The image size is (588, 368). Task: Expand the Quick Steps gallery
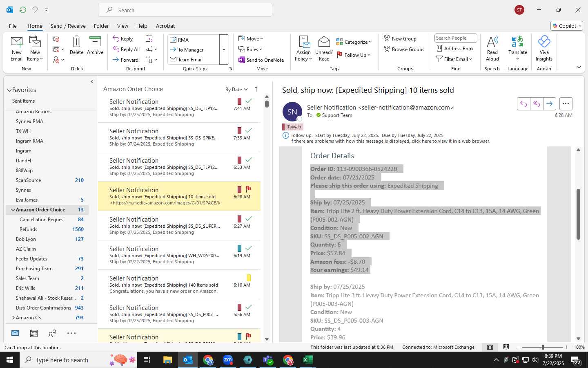(x=224, y=49)
